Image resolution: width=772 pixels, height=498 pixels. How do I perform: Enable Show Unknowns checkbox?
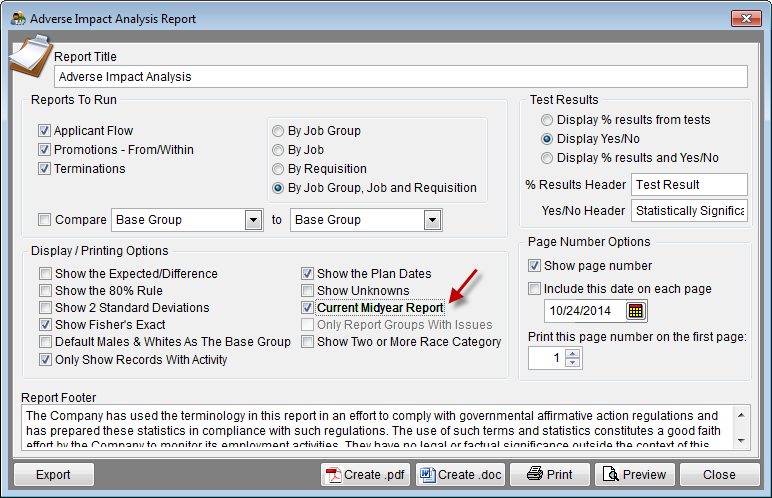coord(307,291)
